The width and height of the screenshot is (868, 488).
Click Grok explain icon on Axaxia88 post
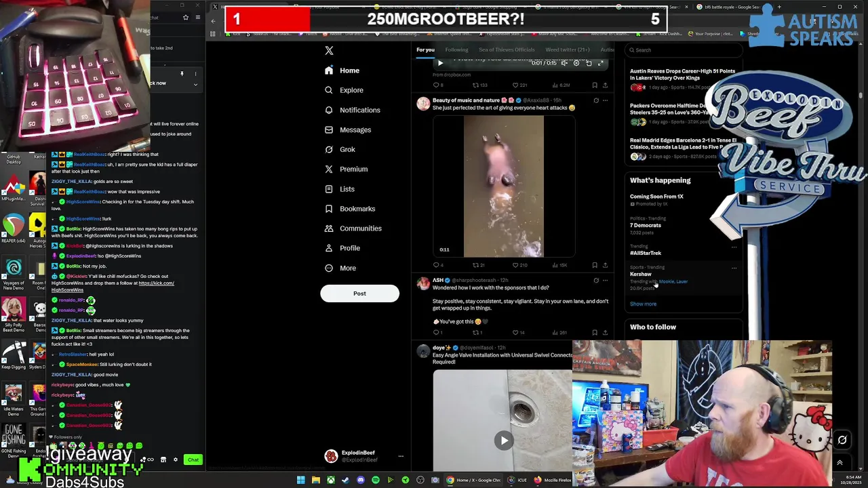(596, 100)
